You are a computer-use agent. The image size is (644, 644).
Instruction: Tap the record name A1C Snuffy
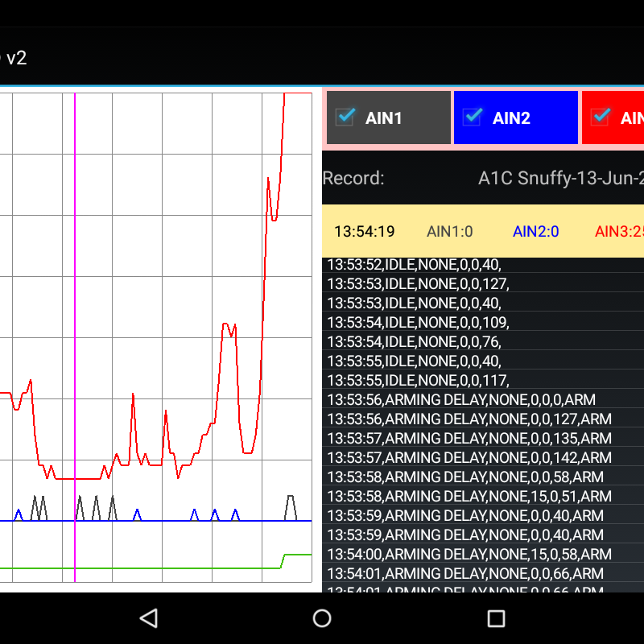tap(560, 178)
